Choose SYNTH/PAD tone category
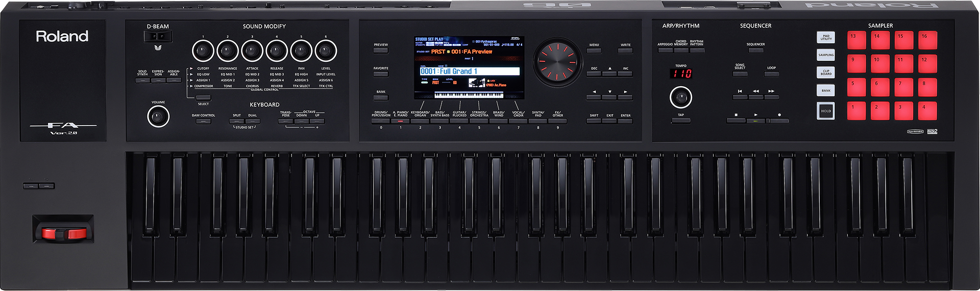Image resolution: width=980 pixels, height=291 pixels. [x=538, y=122]
